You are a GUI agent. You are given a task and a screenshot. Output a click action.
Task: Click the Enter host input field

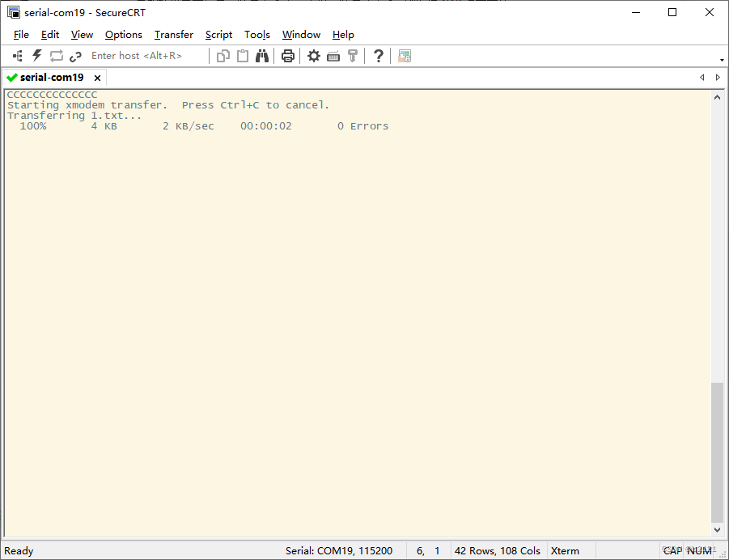coord(146,56)
